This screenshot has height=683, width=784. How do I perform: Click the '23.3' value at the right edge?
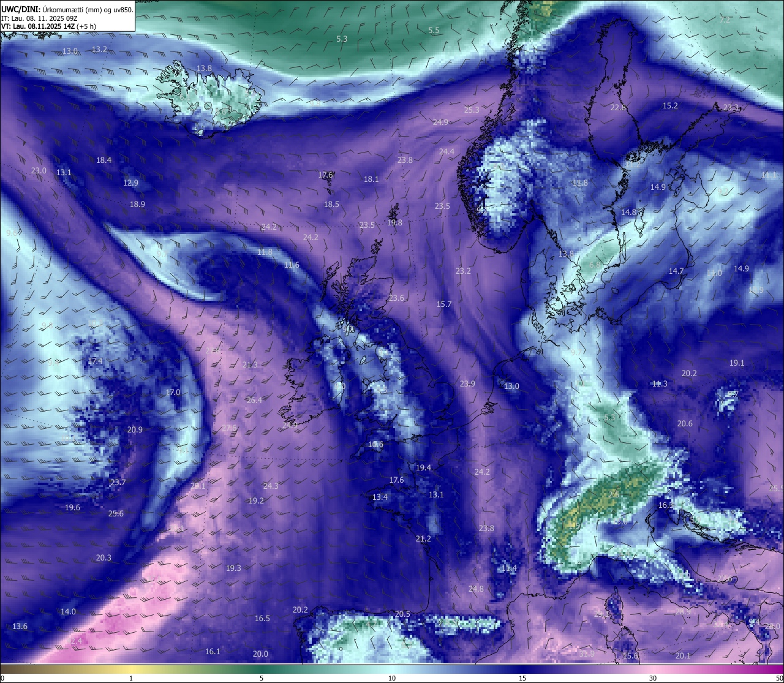click(x=731, y=108)
